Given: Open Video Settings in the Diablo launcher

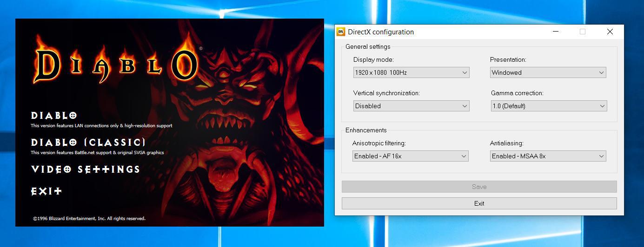Looking at the screenshot, I should click(86, 169).
